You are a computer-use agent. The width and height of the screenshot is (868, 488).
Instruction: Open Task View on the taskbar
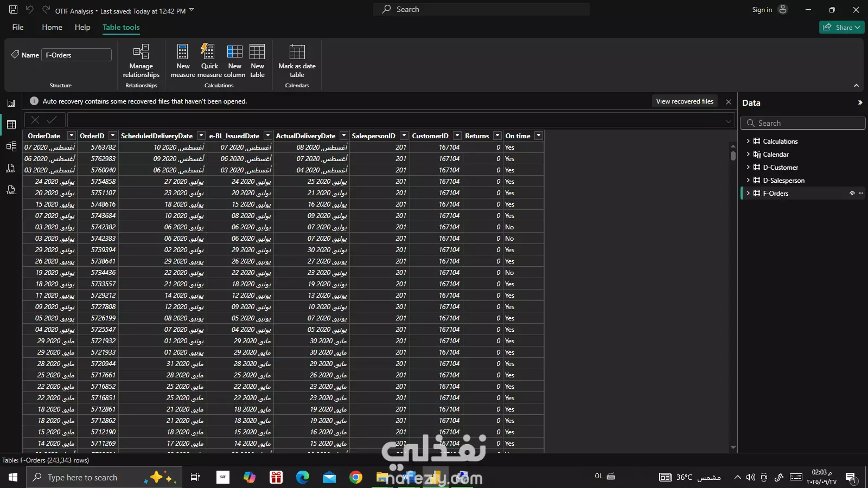click(x=195, y=477)
